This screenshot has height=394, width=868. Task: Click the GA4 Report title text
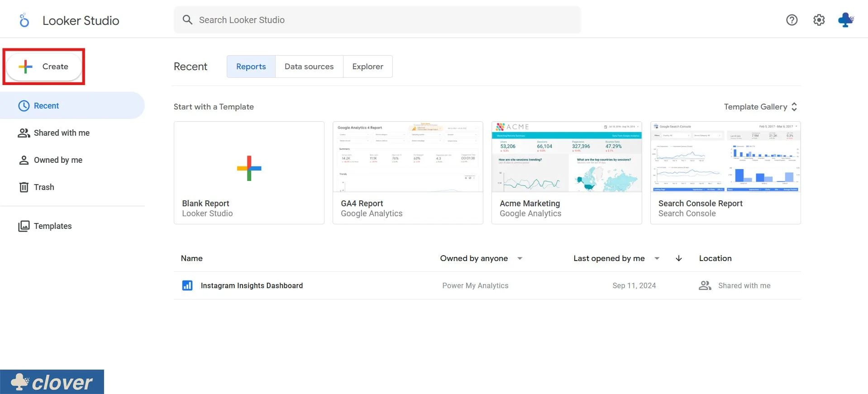tap(362, 204)
